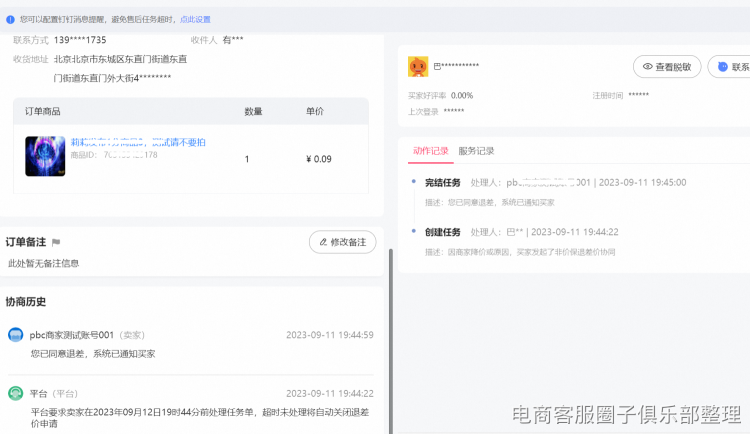Click the address 北京北京市东城区东直门街道东直
This screenshot has height=434, width=750.
[x=120, y=59]
